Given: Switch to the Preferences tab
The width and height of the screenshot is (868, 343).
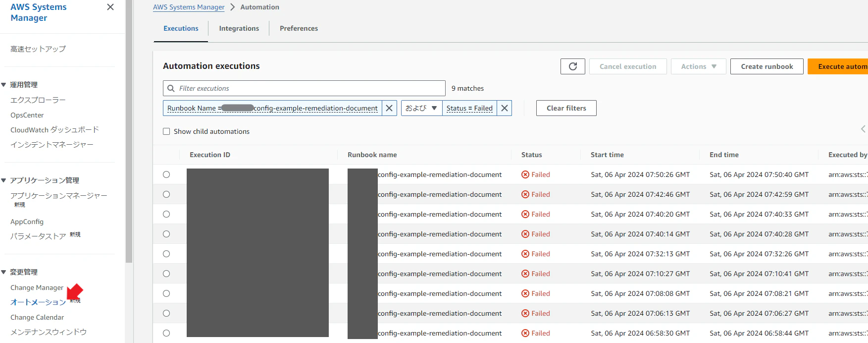Looking at the screenshot, I should point(299,28).
